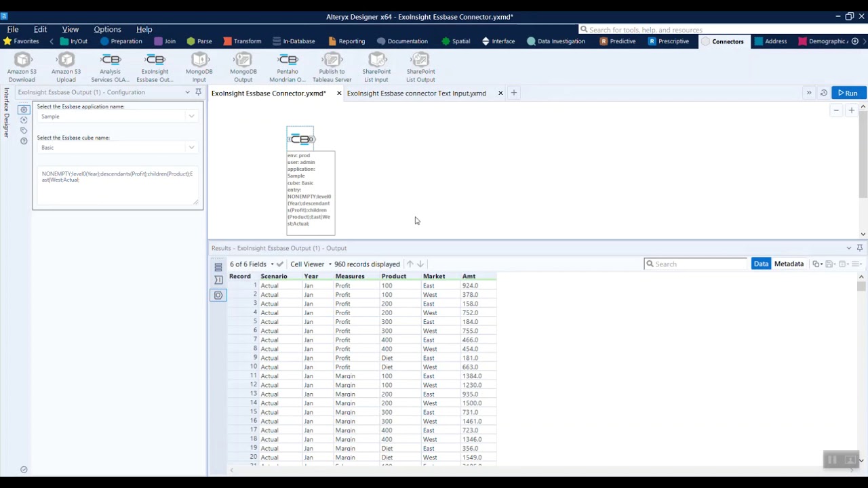
Task: Pin the Configuration panel
Action: [x=198, y=92]
